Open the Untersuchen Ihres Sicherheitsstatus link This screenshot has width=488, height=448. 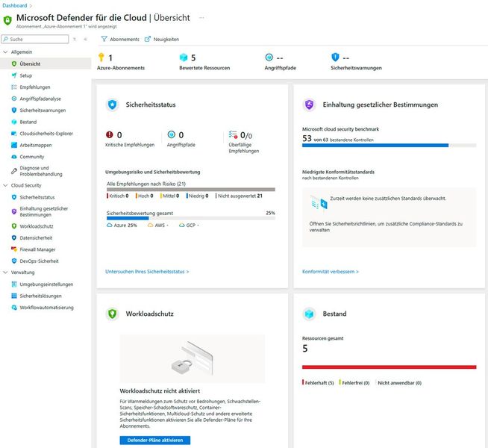(x=147, y=272)
